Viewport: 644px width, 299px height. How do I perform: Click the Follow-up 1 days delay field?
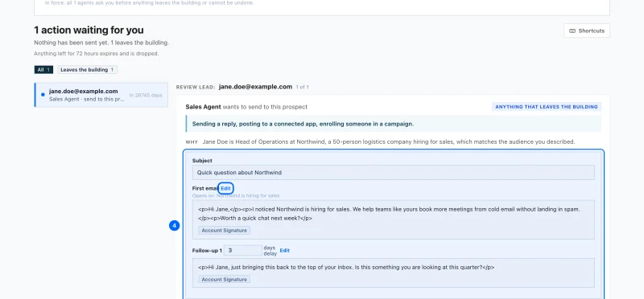[x=243, y=250]
